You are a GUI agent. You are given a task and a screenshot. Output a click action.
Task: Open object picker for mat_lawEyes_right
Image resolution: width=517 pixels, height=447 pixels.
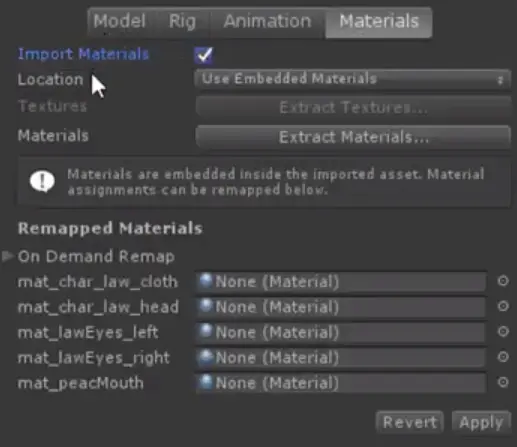coord(503,357)
